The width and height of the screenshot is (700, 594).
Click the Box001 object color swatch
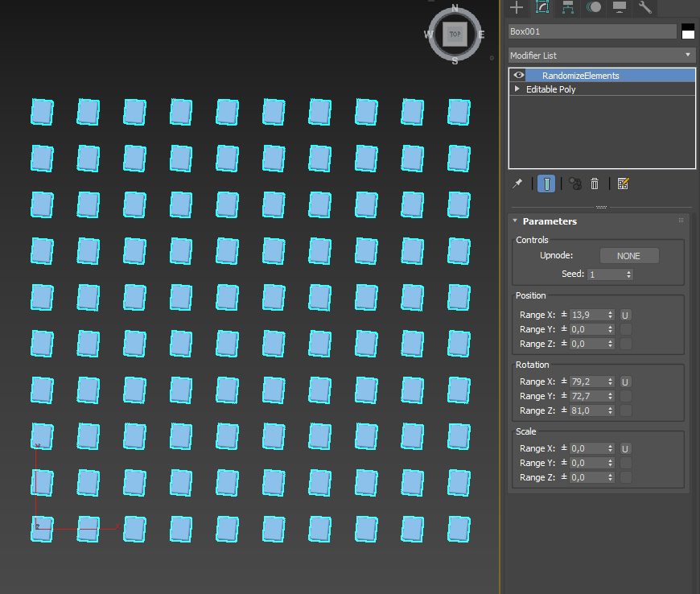[x=688, y=31]
